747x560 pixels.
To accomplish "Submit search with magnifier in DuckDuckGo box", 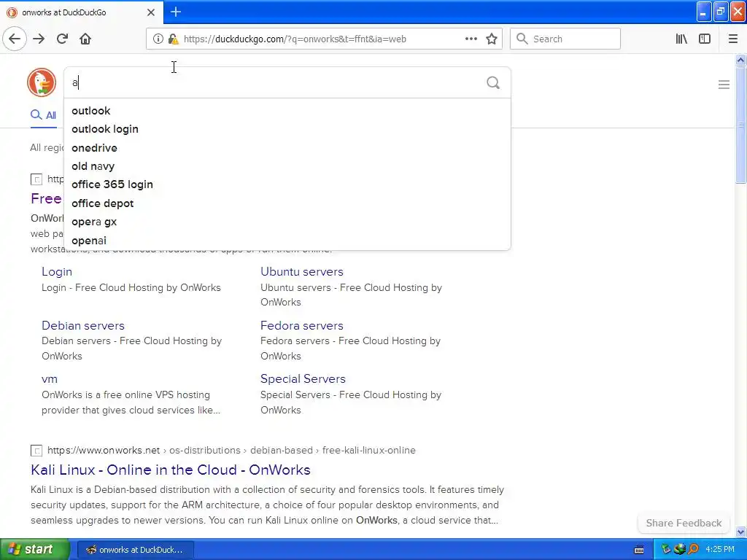I will tap(493, 83).
